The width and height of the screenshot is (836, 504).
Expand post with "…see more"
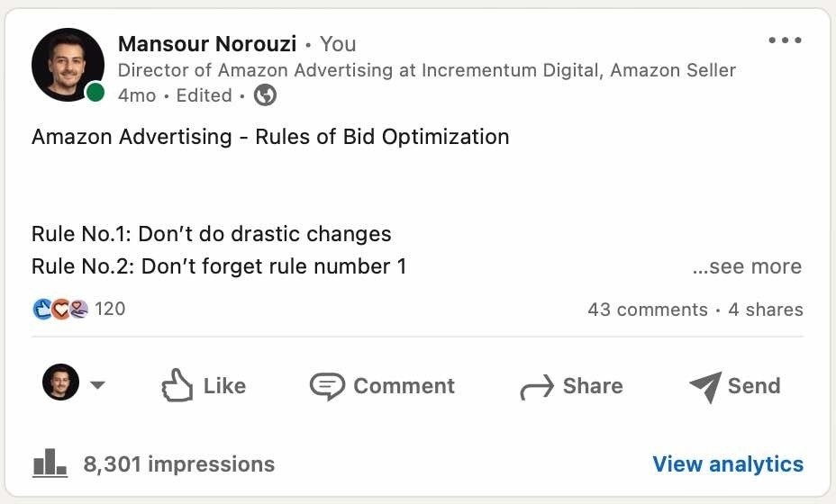coord(747,266)
